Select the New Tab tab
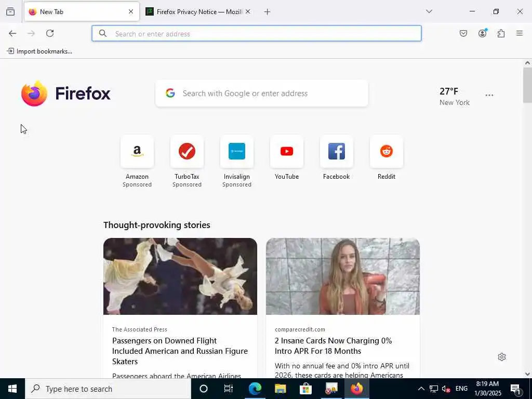Viewport: 532px width, 399px height. [82, 12]
